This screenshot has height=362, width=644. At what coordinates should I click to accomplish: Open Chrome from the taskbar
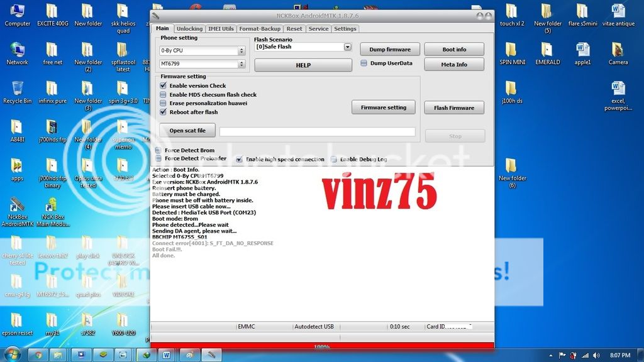[38, 354]
